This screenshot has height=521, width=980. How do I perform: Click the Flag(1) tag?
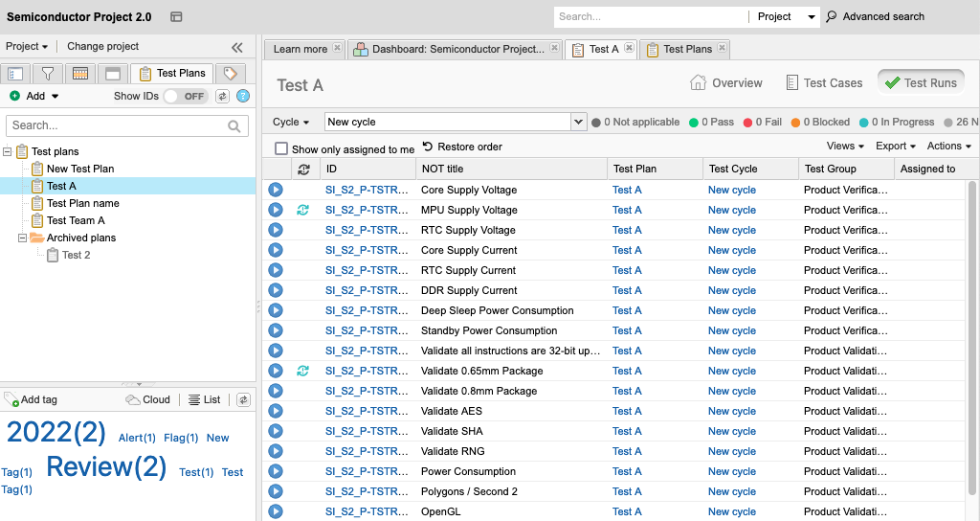pyautogui.click(x=181, y=438)
